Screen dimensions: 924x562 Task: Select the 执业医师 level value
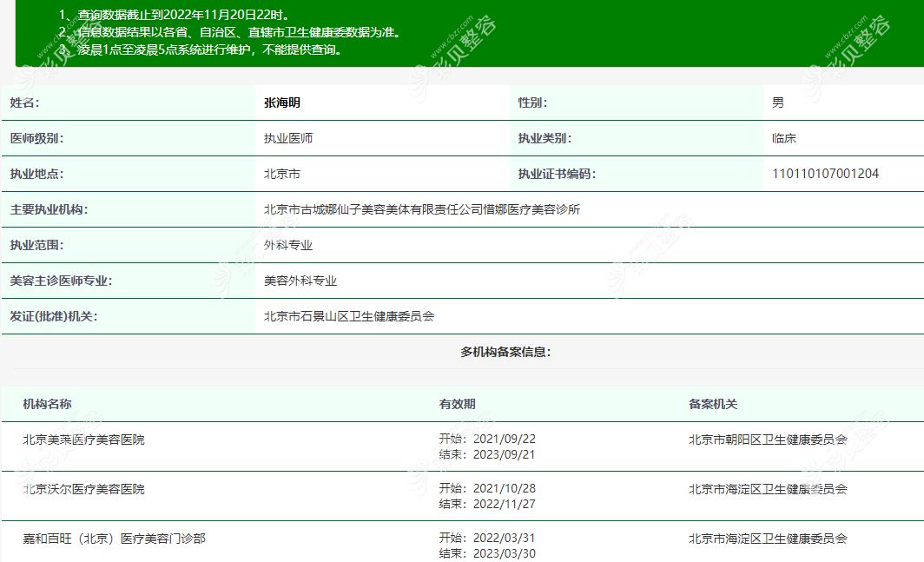pyautogui.click(x=287, y=138)
